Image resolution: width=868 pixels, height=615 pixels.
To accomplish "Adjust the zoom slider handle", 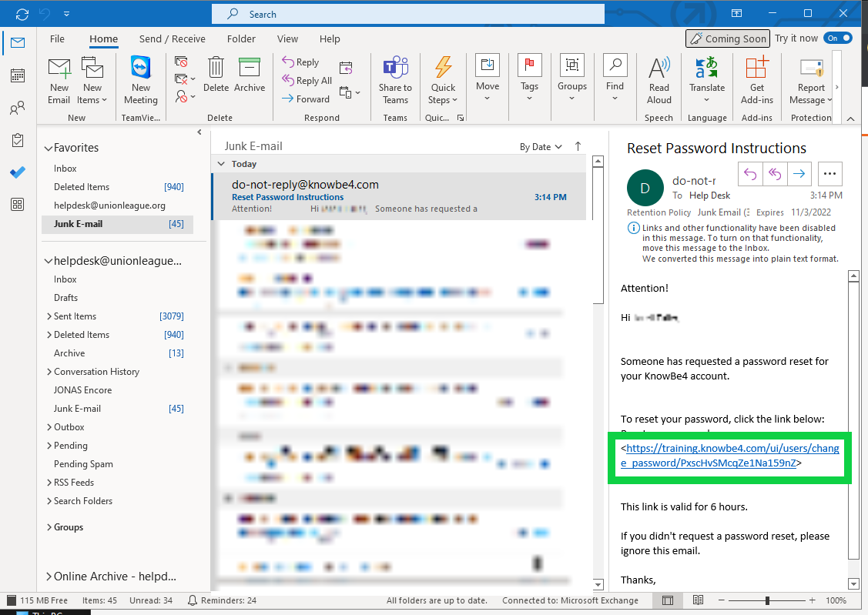I will pyautogui.click(x=767, y=600).
